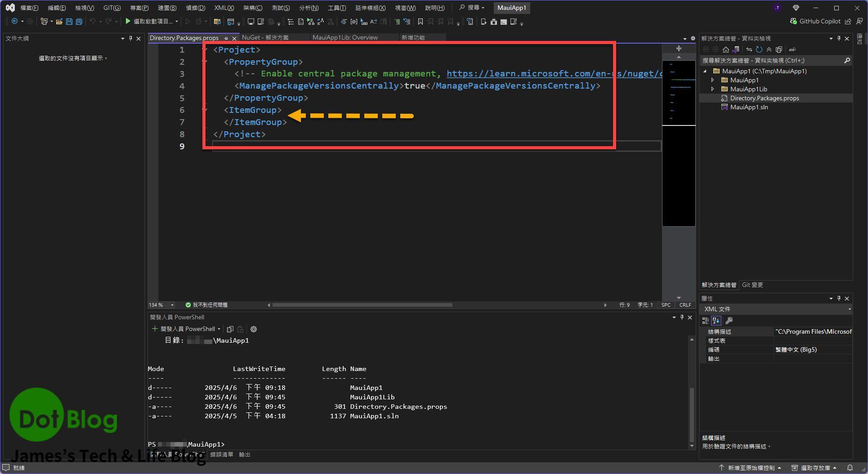The height and width of the screenshot is (474, 868).
Task: Switch to the NuGet - 解決方案 tab
Action: tap(265, 38)
